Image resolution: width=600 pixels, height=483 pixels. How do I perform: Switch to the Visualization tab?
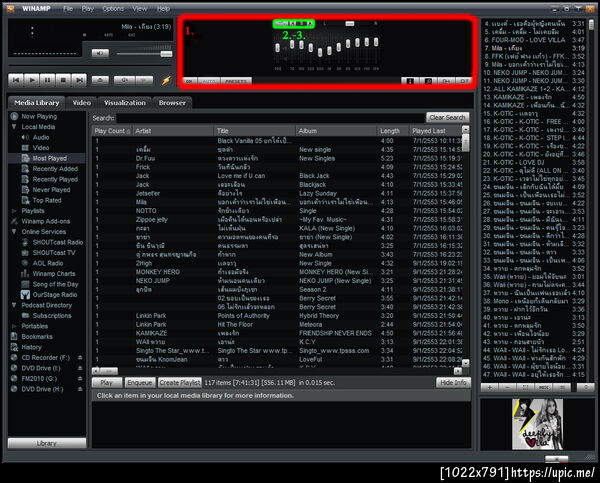tap(125, 103)
